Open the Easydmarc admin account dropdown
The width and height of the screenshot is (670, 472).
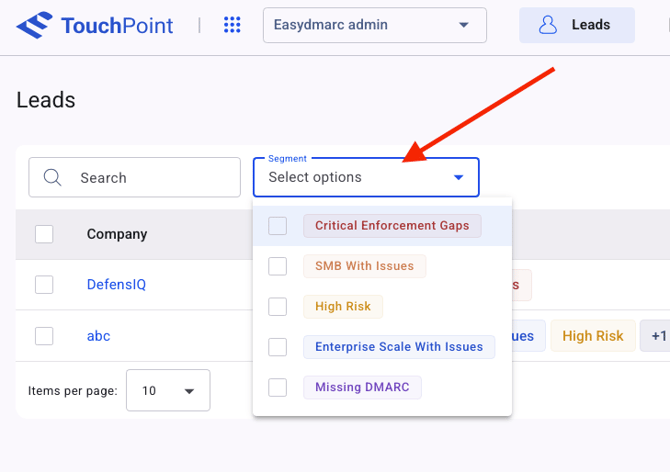pyautogui.click(x=374, y=25)
